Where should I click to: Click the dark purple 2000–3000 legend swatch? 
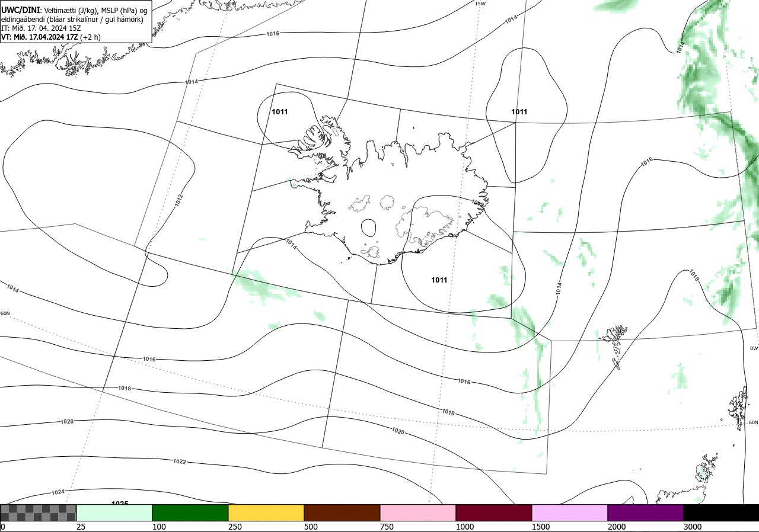(x=646, y=513)
